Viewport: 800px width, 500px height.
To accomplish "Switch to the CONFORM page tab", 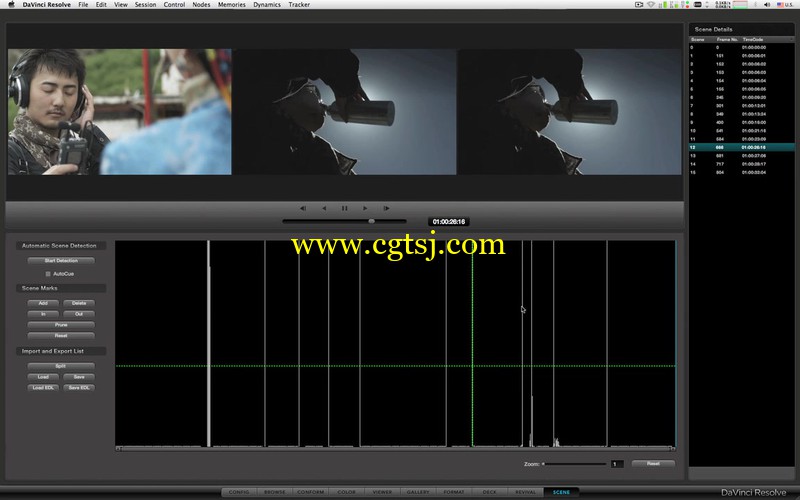I will [310, 492].
